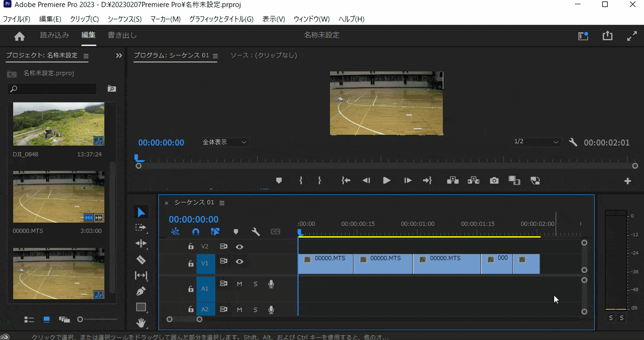
Task: Open the 全体表示 zoom level dropdown
Action: tap(225, 142)
